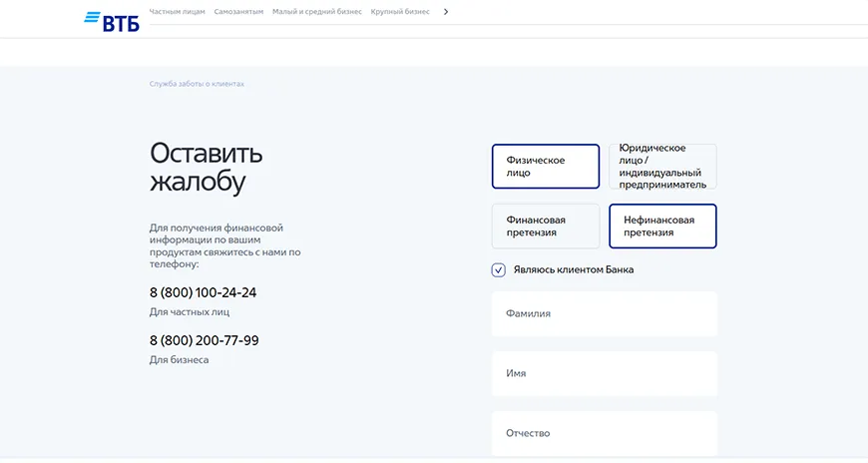Select the "Финансовая претензия" complaint type

(x=545, y=227)
